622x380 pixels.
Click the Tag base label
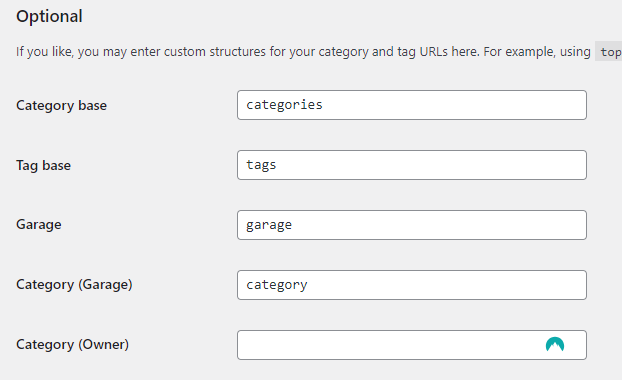(44, 165)
